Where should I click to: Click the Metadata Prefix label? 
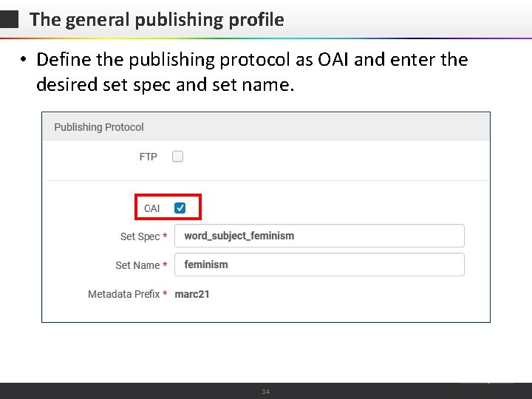pos(124,294)
